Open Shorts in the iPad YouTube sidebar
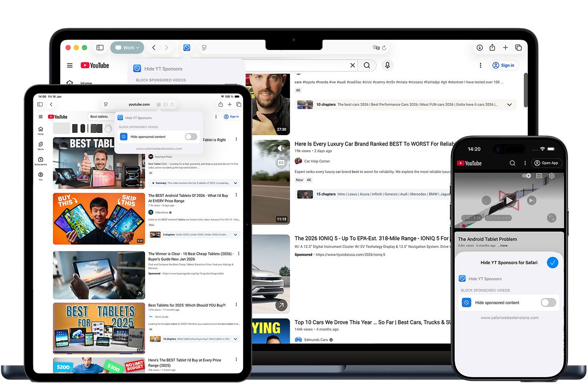This screenshot has width=588, height=386. click(41, 145)
